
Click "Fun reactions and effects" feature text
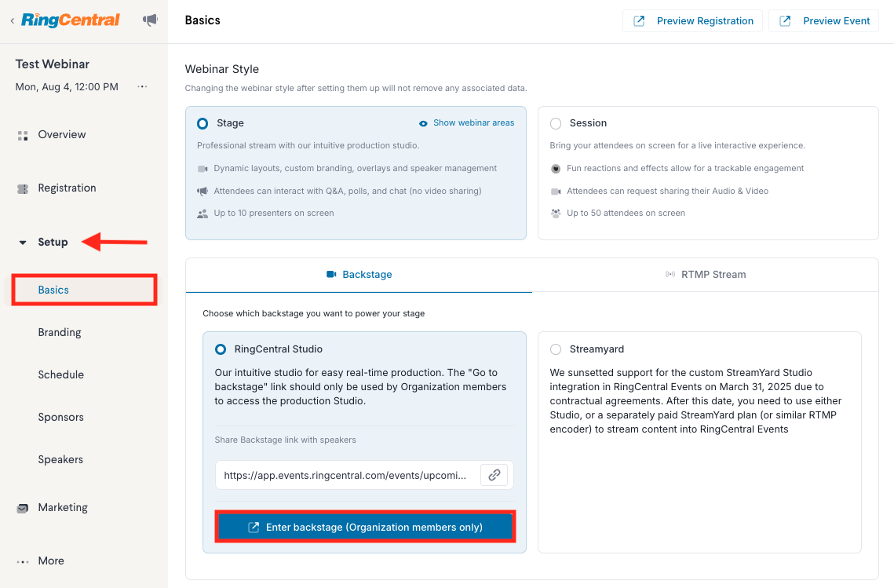point(685,168)
